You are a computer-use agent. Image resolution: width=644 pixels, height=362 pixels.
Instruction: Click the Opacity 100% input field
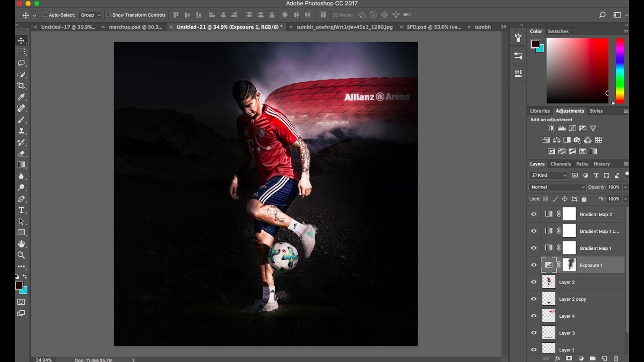coord(614,187)
